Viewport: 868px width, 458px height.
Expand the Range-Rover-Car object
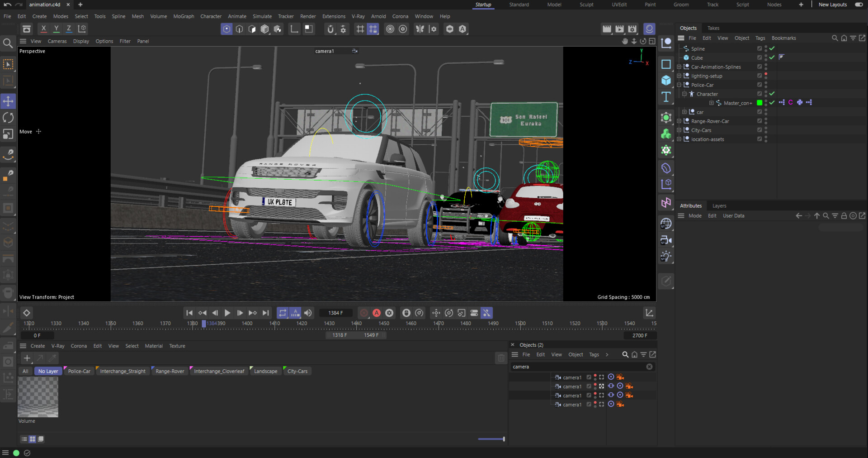click(679, 121)
